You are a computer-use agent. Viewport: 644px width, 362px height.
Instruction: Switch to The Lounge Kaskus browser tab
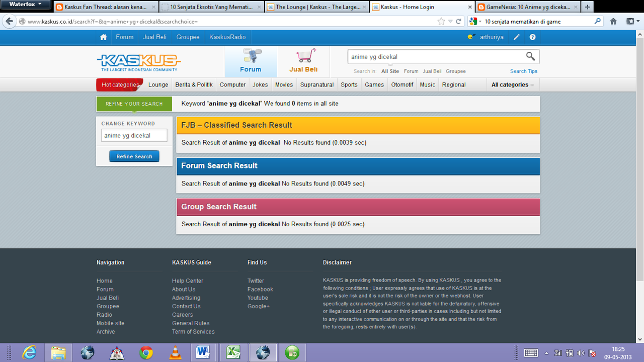point(317,7)
